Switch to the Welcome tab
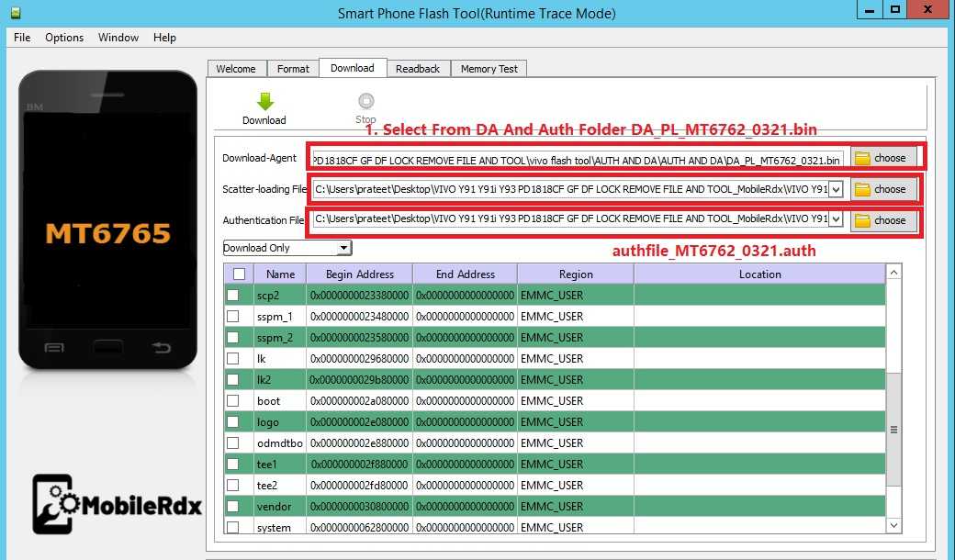Viewport: 955px width, 560px height. click(x=236, y=69)
